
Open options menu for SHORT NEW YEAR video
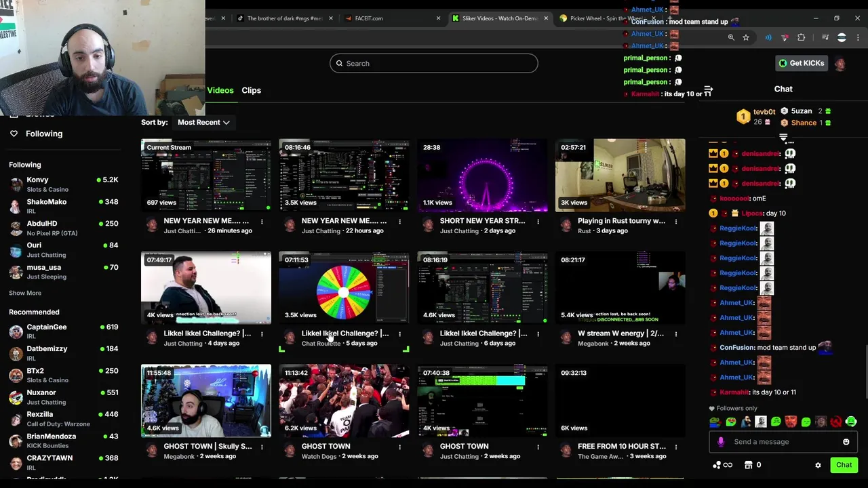538,221
